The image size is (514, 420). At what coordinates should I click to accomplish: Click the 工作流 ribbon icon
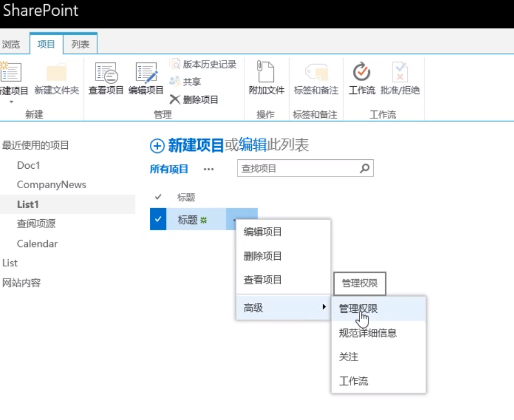click(x=362, y=71)
